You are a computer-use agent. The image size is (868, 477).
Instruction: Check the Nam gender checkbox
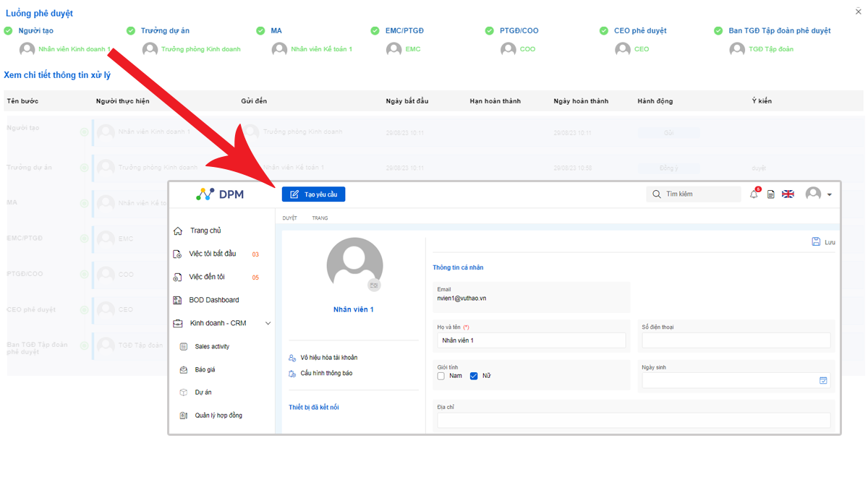tap(441, 376)
